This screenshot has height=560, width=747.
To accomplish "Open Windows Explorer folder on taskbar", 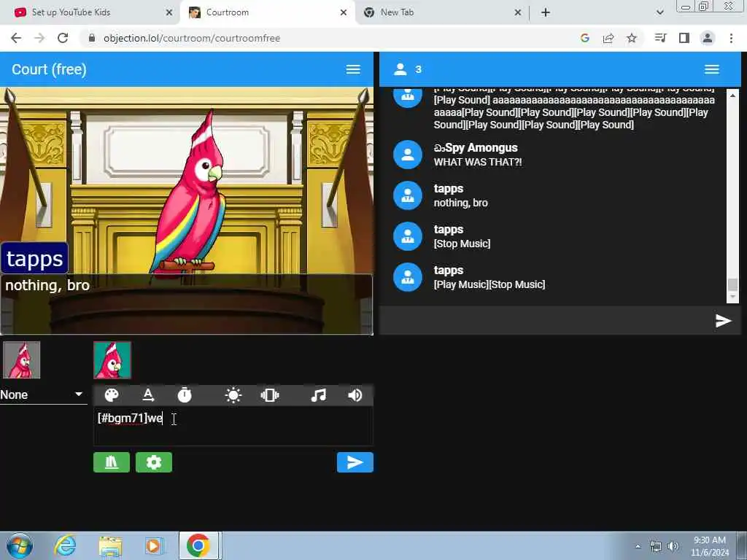I will [x=110, y=545].
